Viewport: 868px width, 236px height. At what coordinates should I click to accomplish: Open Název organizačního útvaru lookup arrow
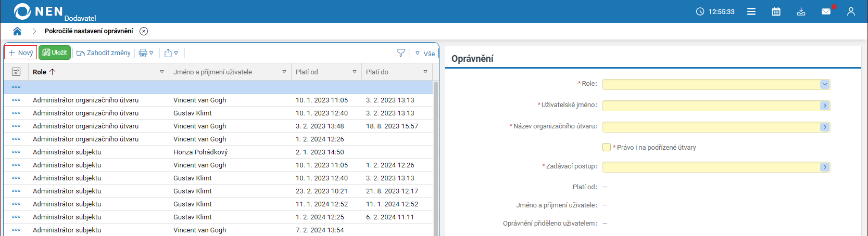click(824, 127)
